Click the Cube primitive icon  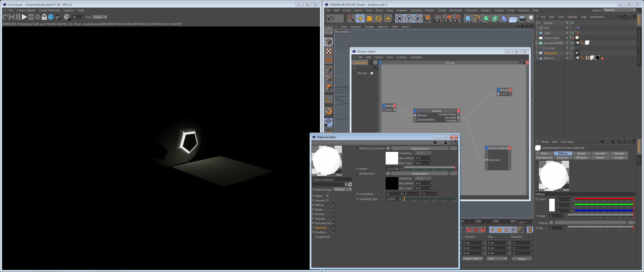468,18
